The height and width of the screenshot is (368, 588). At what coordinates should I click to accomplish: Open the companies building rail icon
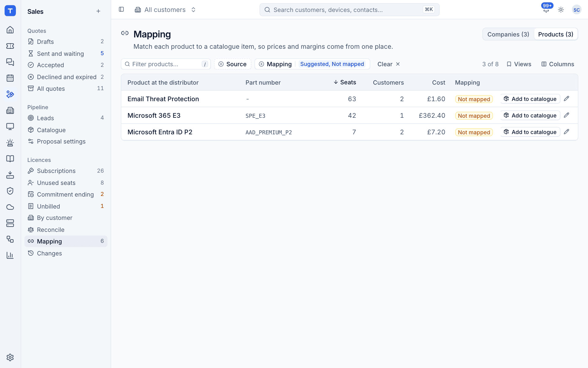pyautogui.click(x=10, y=110)
